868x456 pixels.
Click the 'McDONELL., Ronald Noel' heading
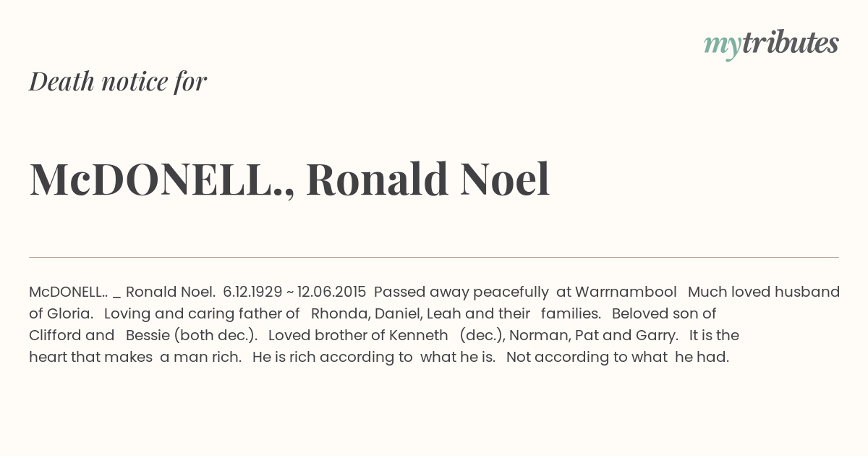tap(289, 179)
